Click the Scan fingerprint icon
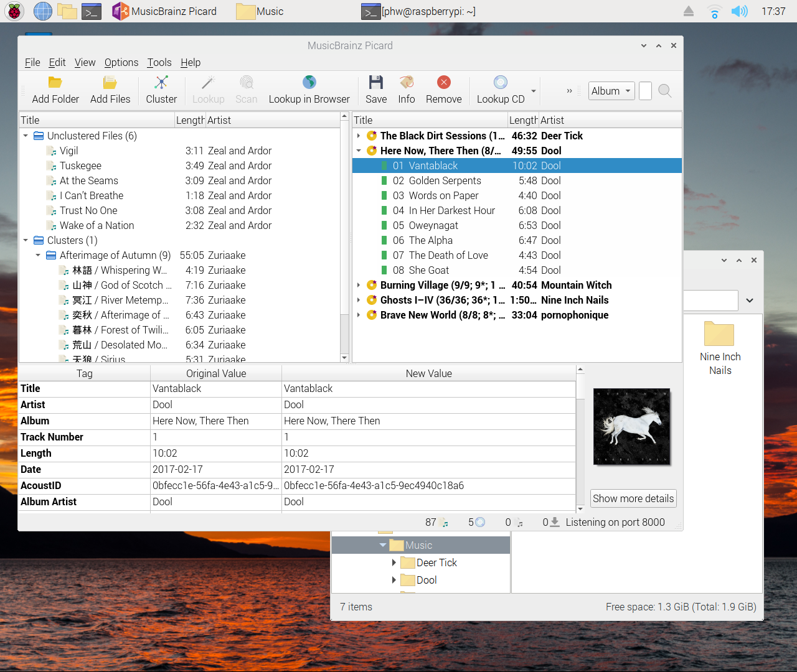The width and height of the screenshot is (797, 672). (x=247, y=82)
